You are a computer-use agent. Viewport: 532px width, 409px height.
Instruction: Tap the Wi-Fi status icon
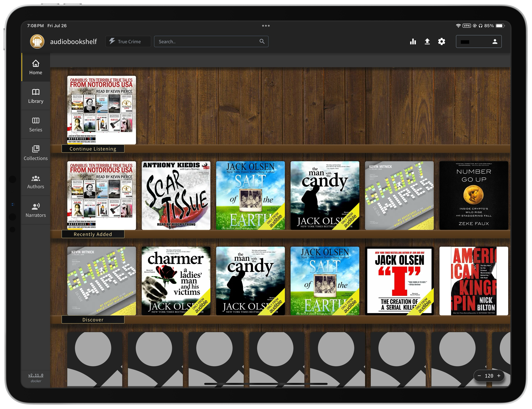(458, 26)
